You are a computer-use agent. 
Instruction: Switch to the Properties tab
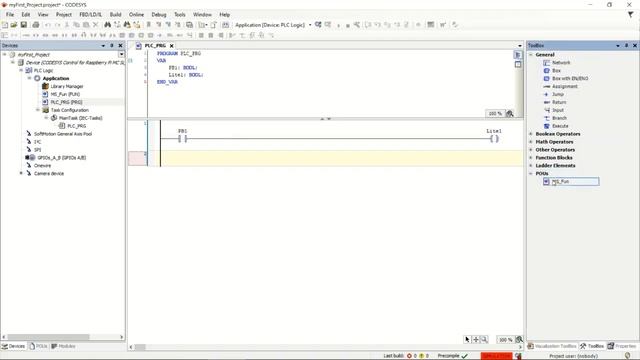[x=622, y=346]
